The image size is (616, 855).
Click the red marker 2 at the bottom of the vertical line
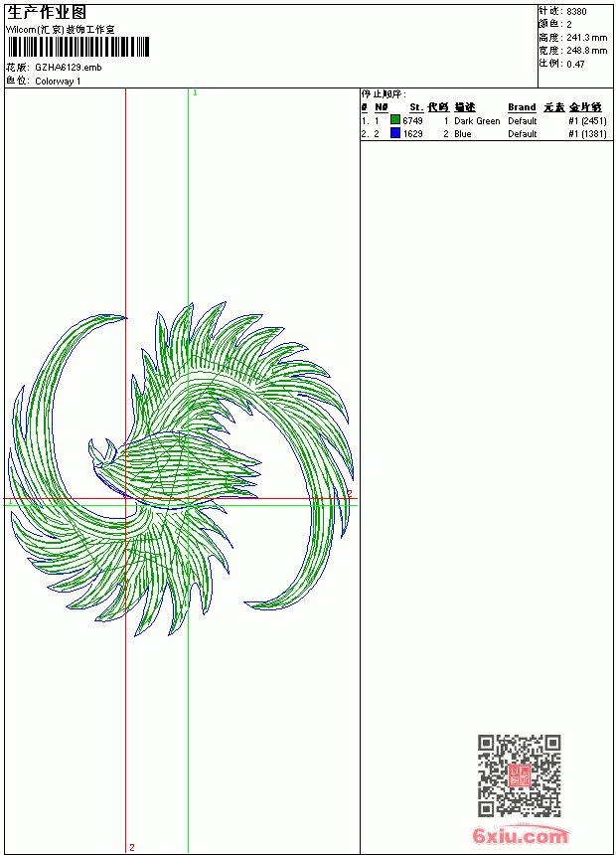coord(132,847)
